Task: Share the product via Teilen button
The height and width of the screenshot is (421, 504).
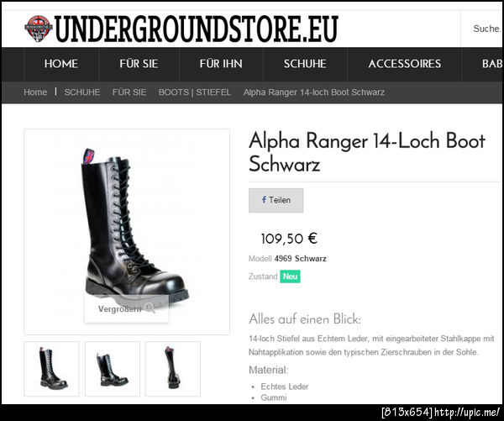Action: (276, 200)
